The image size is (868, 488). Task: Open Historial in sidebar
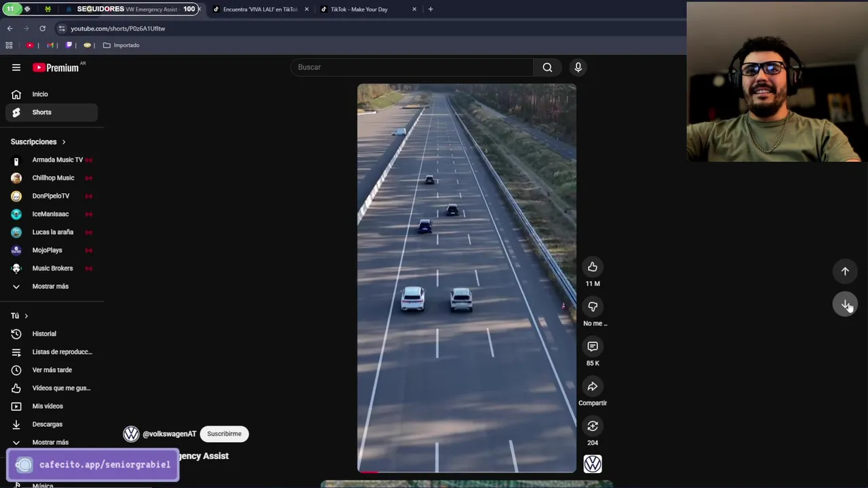(x=52, y=334)
